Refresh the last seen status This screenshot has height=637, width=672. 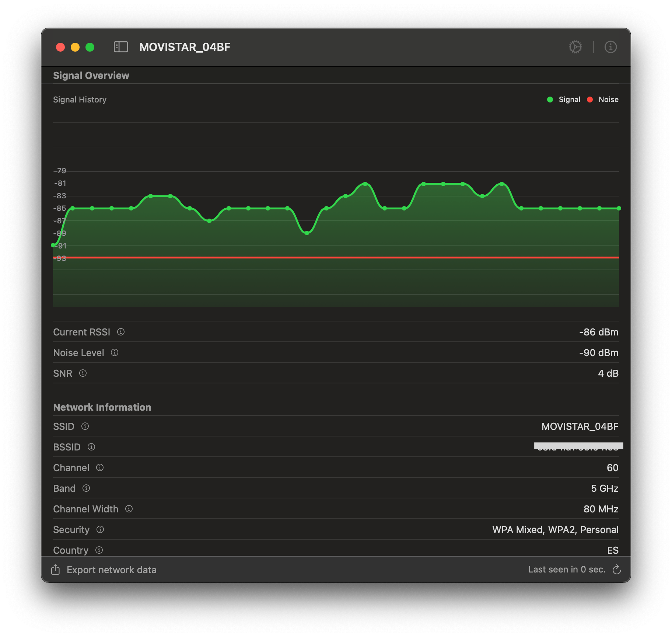[617, 570]
